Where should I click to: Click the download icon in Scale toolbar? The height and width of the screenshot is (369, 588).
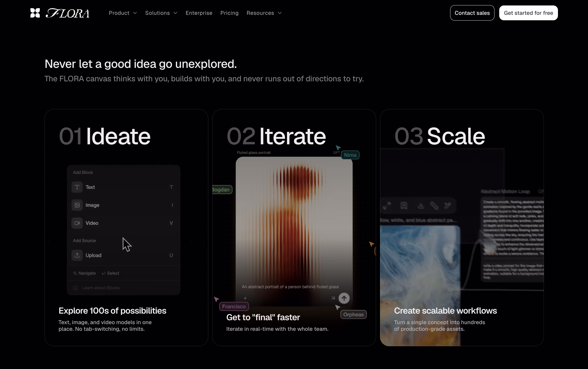click(x=421, y=206)
